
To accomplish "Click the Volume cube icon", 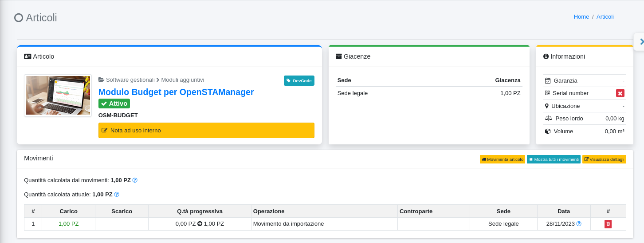I will click(x=548, y=131).
